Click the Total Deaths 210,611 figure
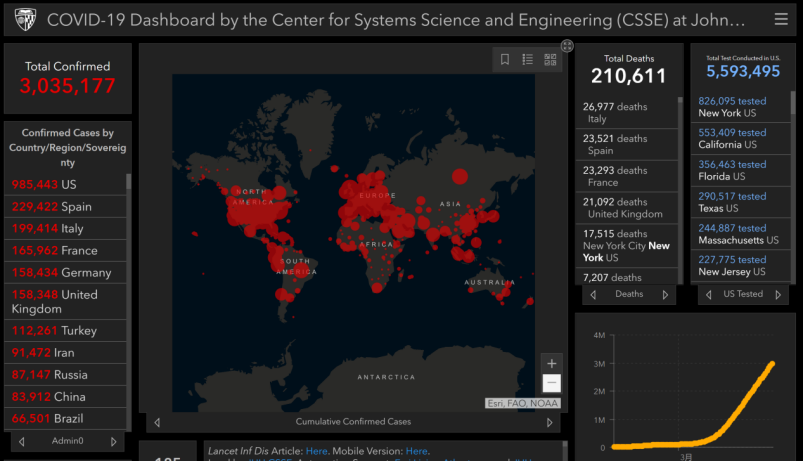This screenshot has height=461, width=804. (x=629, y=76)
